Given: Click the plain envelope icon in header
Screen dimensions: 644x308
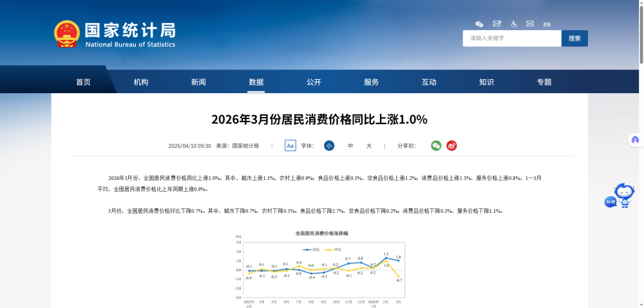Looking at the screenshot, I should tap(530, 24).
